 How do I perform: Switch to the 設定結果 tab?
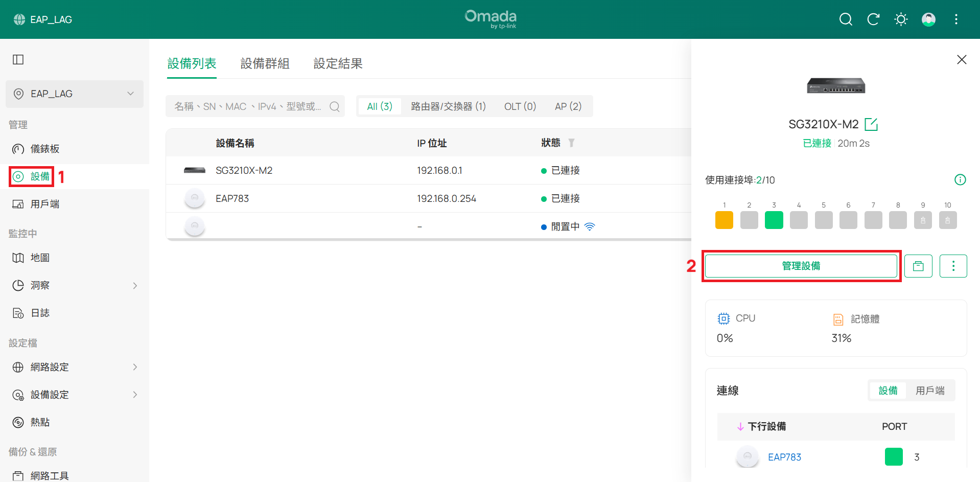(x=338, y=63)
